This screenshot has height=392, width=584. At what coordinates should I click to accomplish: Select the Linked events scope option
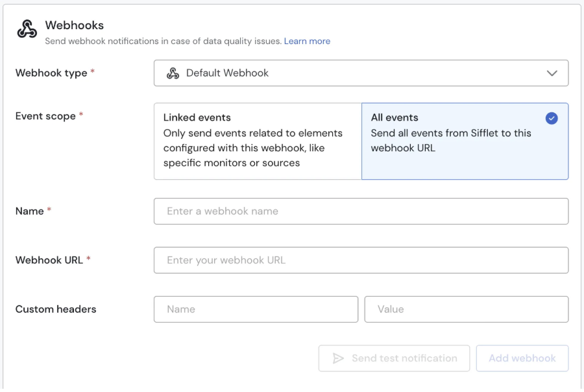pyautogui.click(x=258, y=141)
